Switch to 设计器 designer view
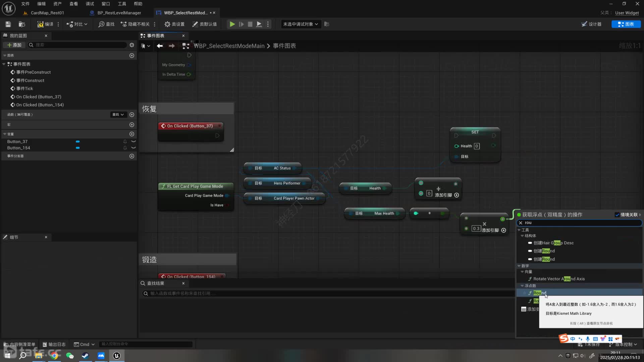644x362 pixels. 591,24
